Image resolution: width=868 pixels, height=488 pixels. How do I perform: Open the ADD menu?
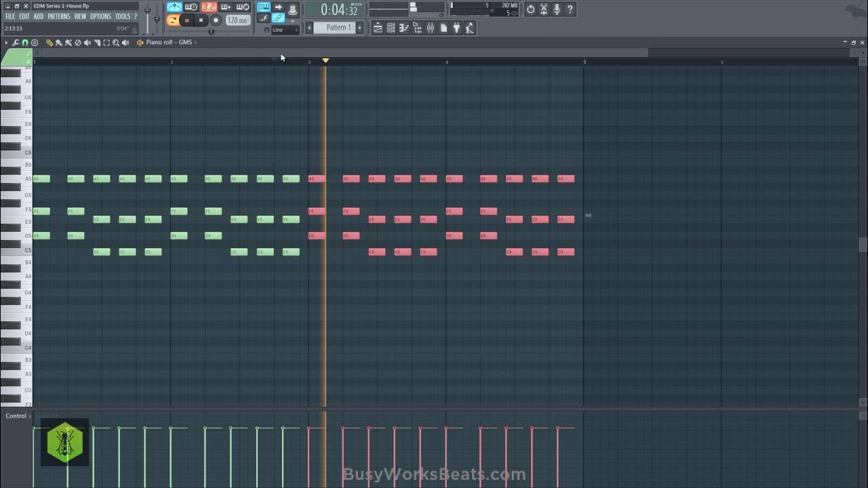coord(39,16)
